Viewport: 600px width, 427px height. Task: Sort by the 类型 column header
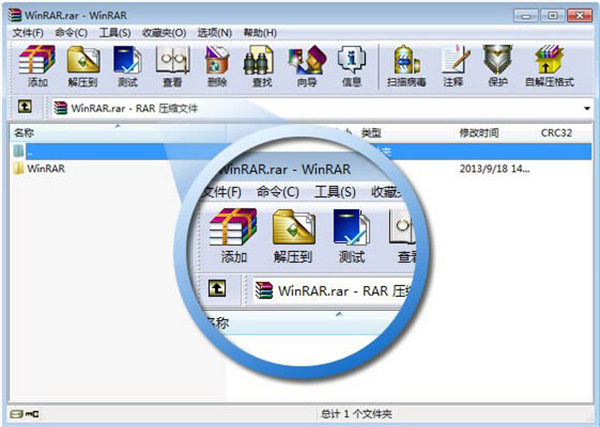(371, 133)
